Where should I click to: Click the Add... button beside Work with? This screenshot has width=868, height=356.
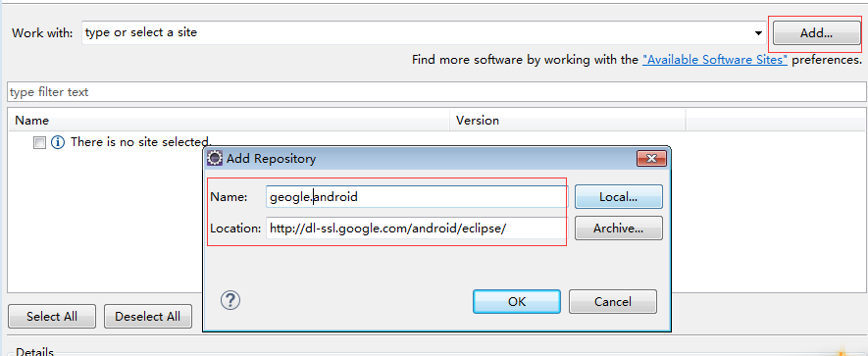click(816, 33)
